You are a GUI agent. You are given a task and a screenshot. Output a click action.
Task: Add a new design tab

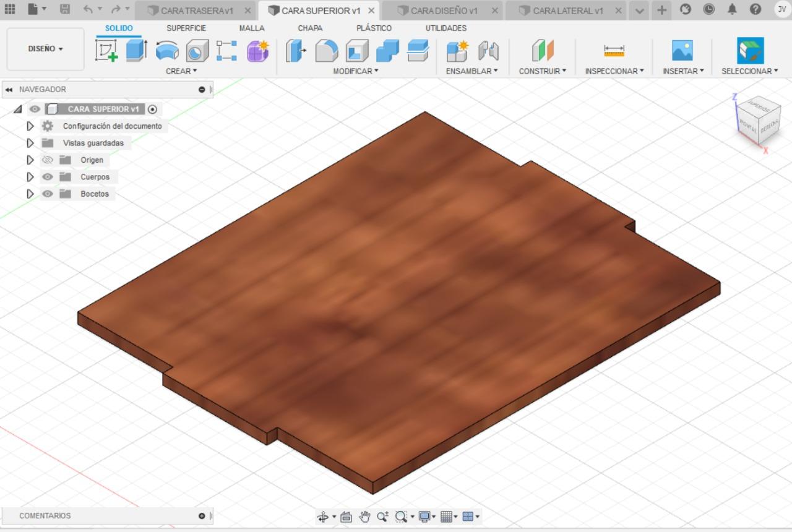[661, 10]
